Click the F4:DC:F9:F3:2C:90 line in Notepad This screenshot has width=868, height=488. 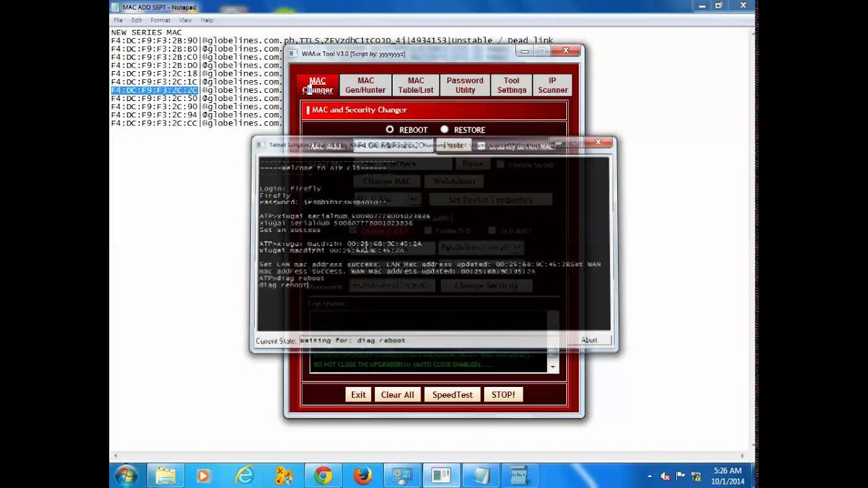click(196, 106)
